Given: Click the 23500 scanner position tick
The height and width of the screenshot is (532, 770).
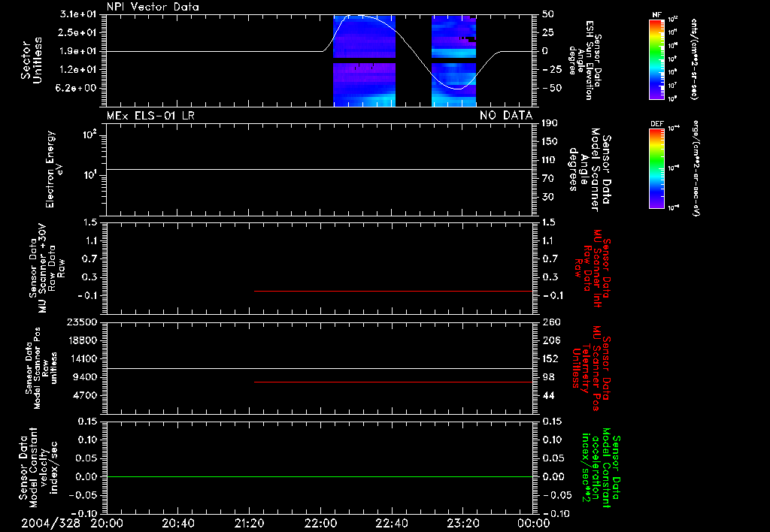Looking at the screenshot, I should 82,322.
